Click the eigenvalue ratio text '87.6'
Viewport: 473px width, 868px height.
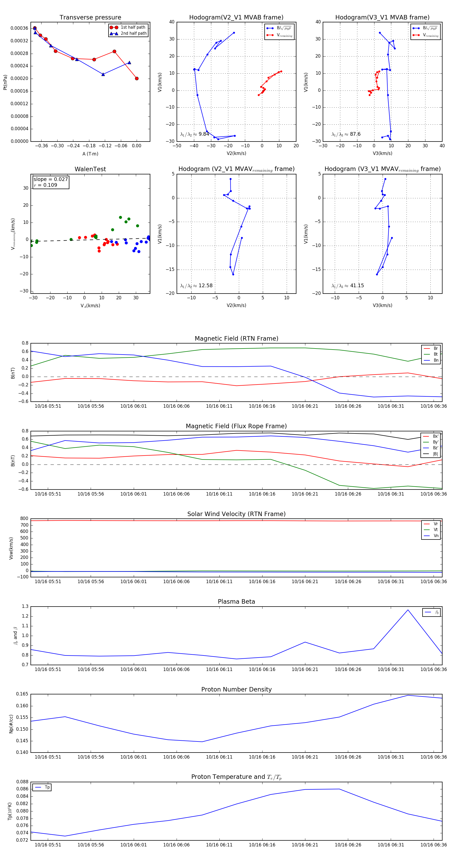click(355, 134)
